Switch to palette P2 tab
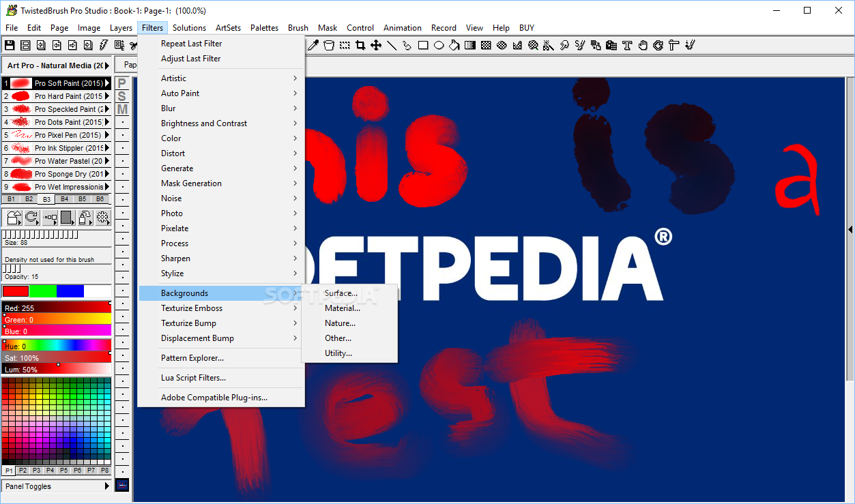Image resolution: width=855 pixels, height=504 pixels. pyautogui.click(x=23, y=471)
